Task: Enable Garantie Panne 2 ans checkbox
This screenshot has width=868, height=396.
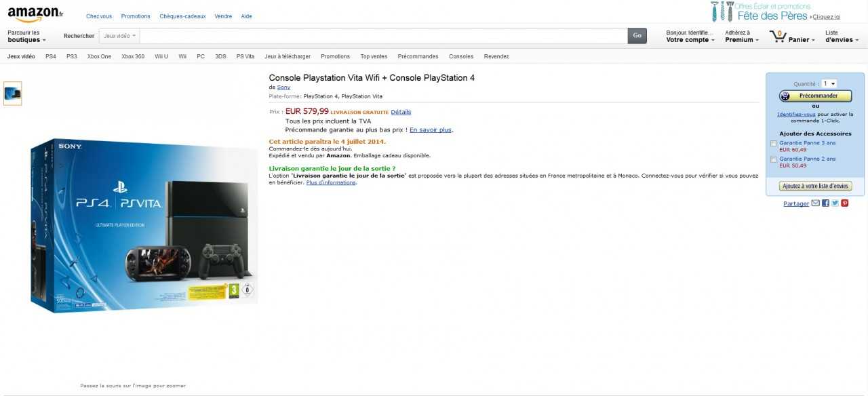Action: pyautogui.click(x=774, y=159)
